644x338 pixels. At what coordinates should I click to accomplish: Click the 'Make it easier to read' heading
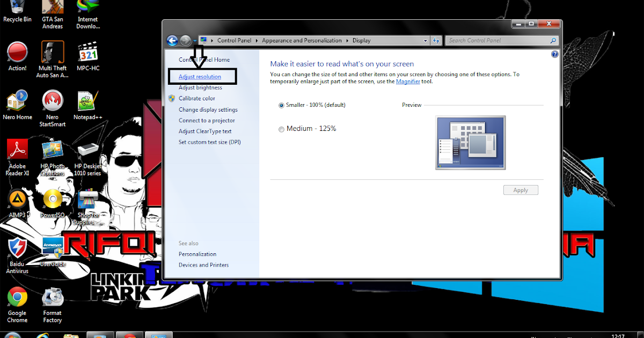click(x=342, y=64)
